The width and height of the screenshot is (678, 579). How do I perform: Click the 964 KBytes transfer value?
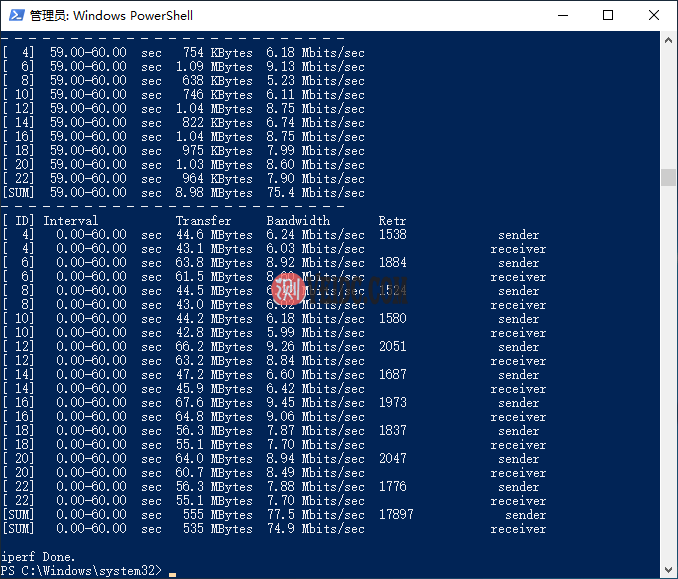[x=217, y=179]
